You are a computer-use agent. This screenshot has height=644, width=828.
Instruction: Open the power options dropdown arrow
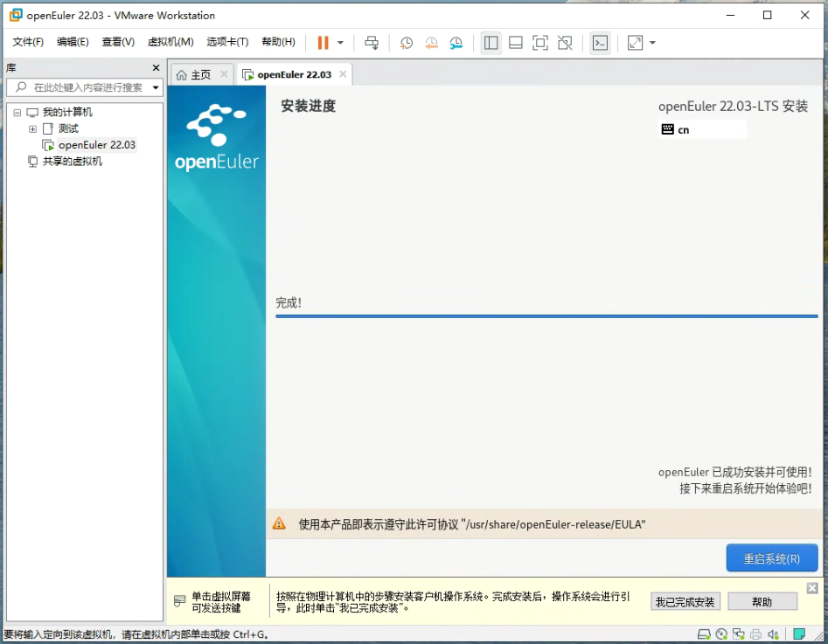coord(341,43)
